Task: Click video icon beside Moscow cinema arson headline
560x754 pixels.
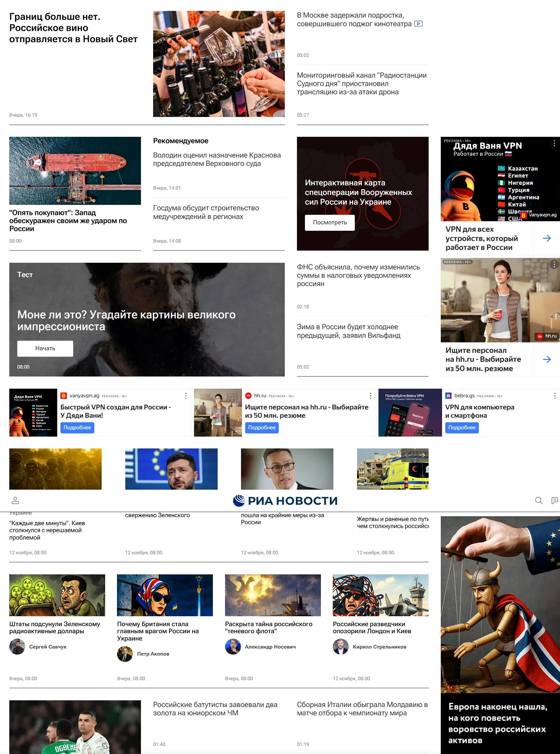Action: (x=418, y=24)
